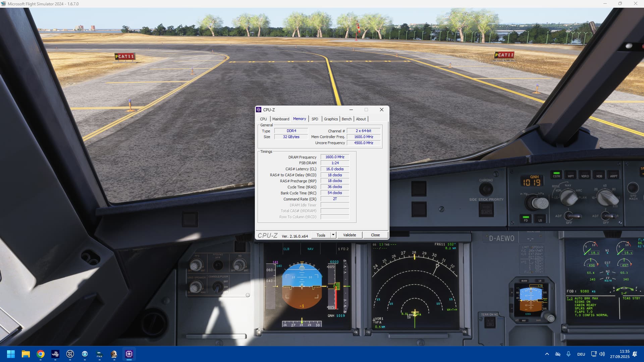Flip the ADF 1 toggle switch
The height and width of the screenshot is (362, 644).
(x=572, y=216)
